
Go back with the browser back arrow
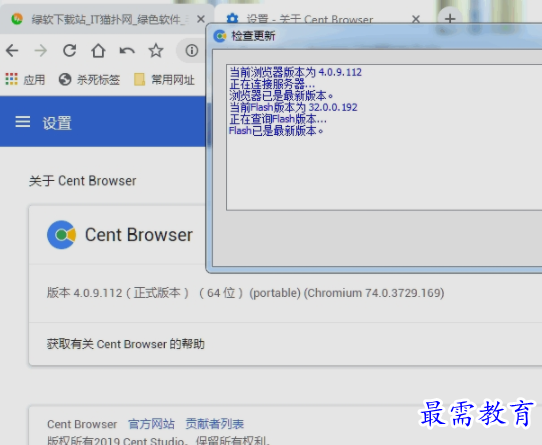click(12, 51)
